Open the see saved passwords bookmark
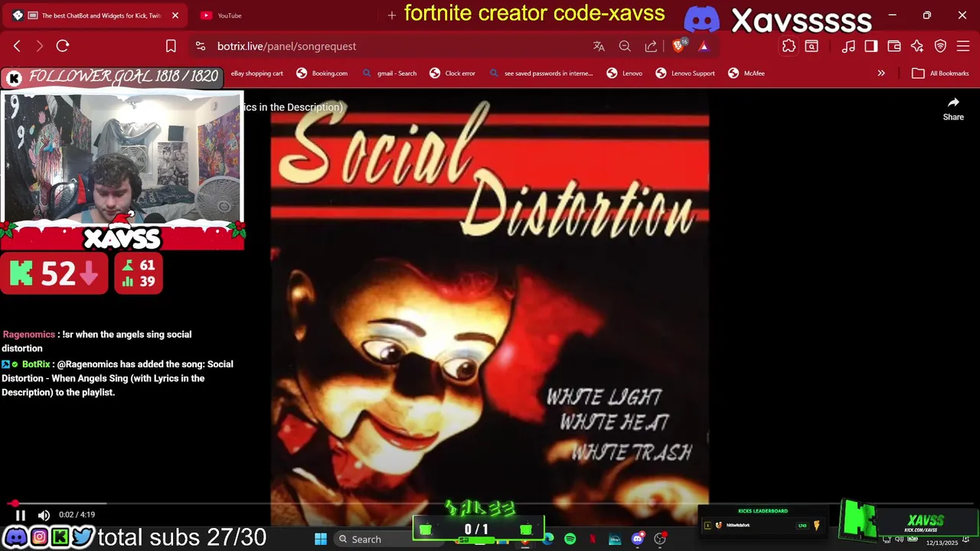 point(541,73)
